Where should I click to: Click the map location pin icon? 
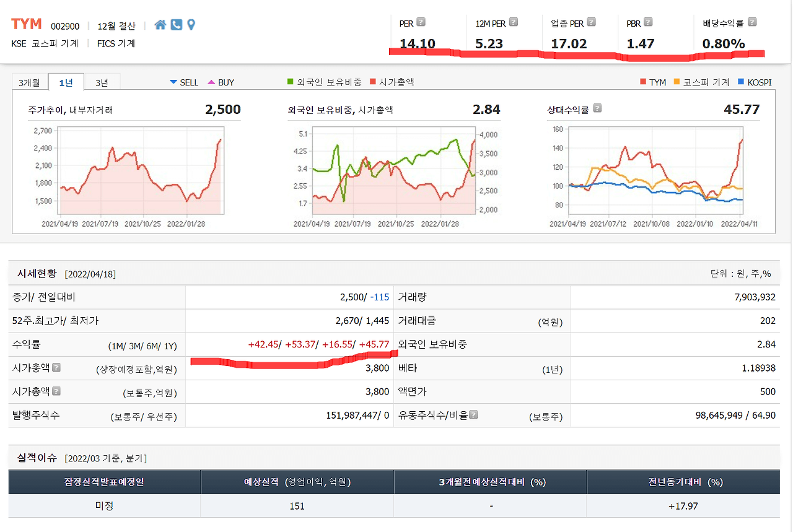[191, 25]
